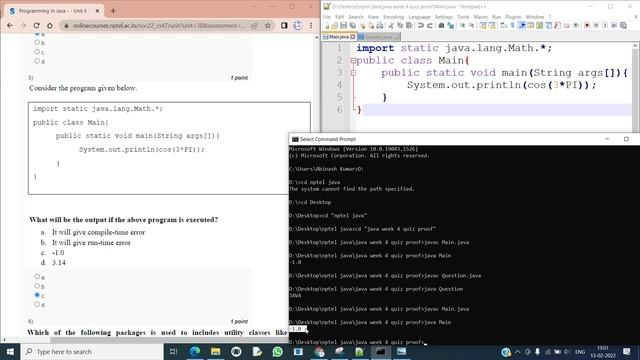The height and width of the screenshot is (360, 640).
Task: Open File Explorer from the taskbar
Action: 216,351
